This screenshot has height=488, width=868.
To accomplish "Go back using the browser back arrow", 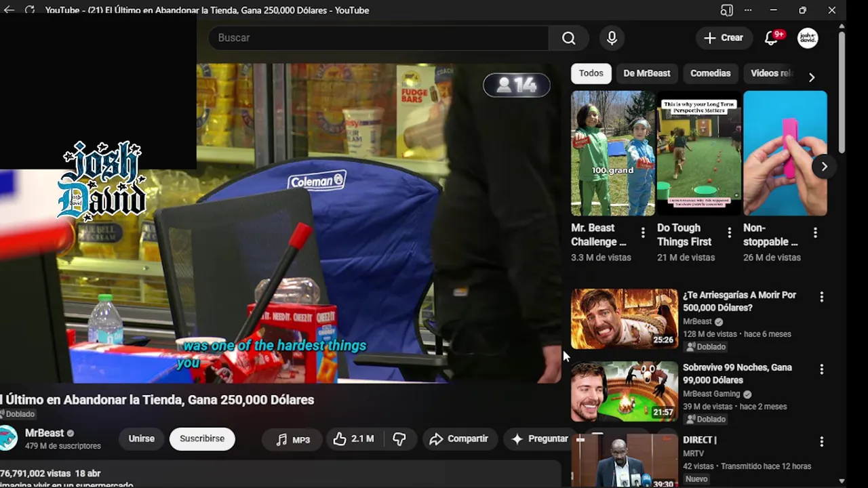I will pyautogui.click(x=9, y=10).
